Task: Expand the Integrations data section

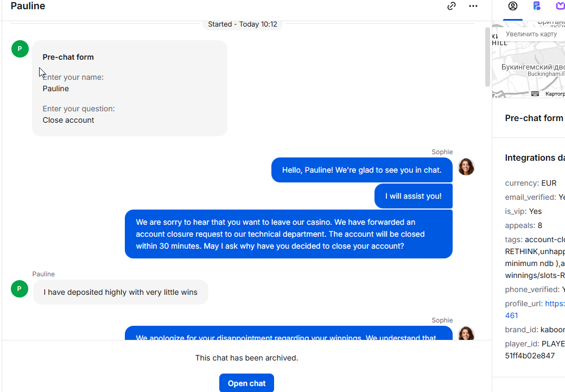Action: (535, 158)
